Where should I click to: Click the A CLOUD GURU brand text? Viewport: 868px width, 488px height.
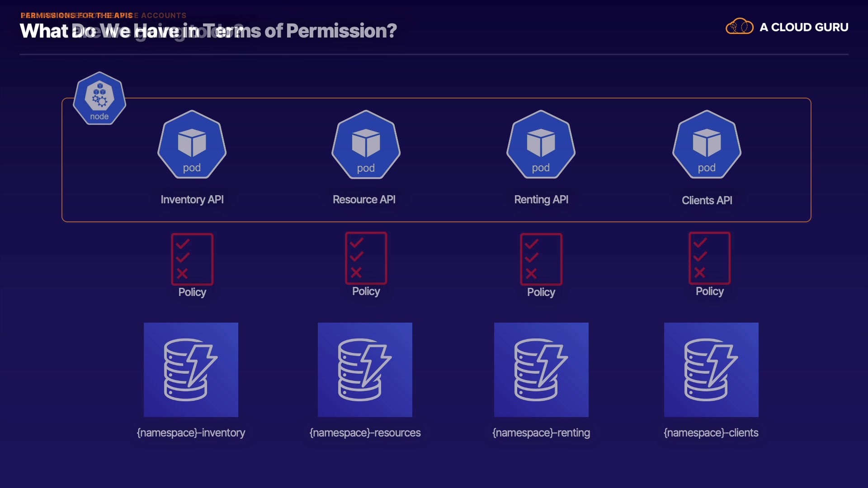pyautogui.click(x=804, y=28)
